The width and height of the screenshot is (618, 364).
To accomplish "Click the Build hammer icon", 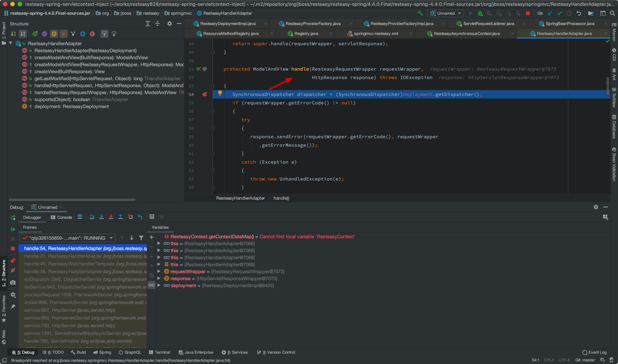I will pos(420,13).
